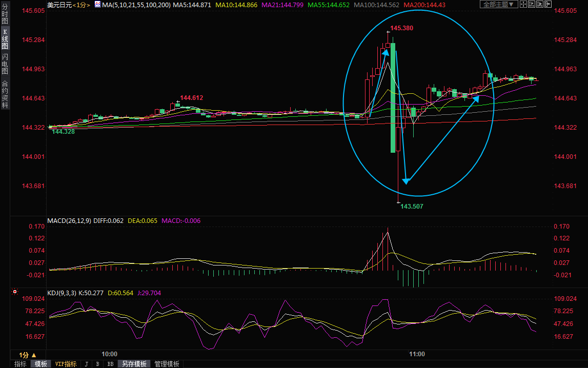The image size is (588, 368).
Task: Select the 模板 bottom tab
Action: tap(40, 364)
